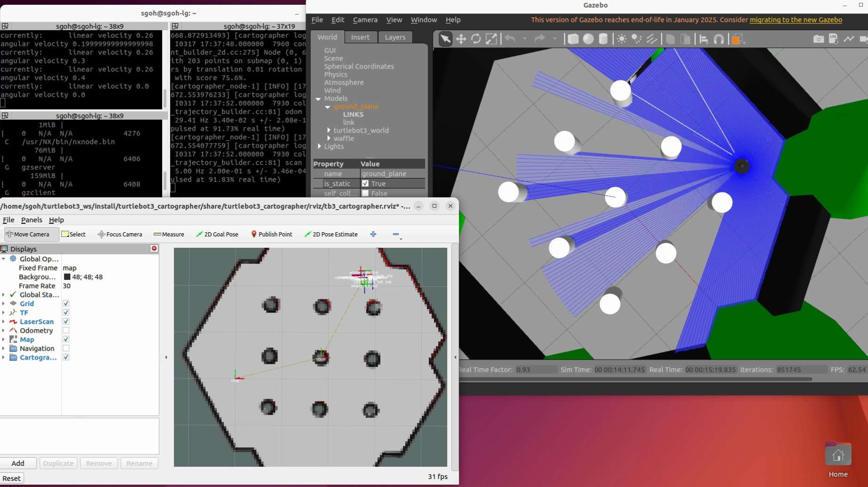Insert a box shape in Gazebo
Viewport: 868px width, 487px height.
click(x=573, y=39)
